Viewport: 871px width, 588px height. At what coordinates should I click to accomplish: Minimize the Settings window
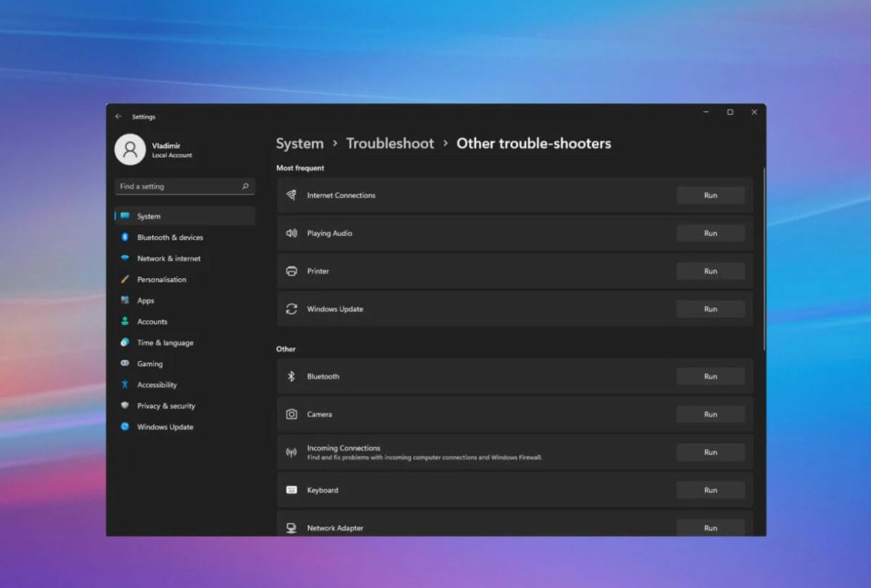[706, 112]
